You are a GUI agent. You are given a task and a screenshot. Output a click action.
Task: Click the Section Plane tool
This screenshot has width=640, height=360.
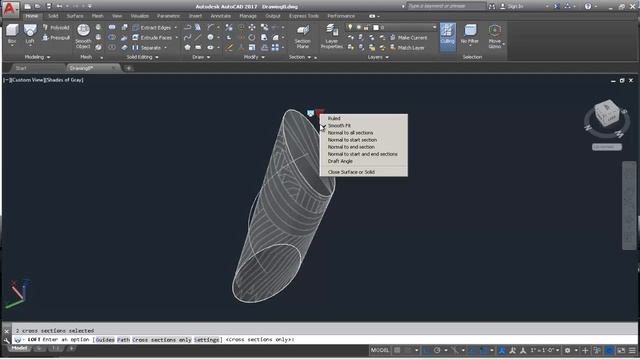click(x=302, y=36)
